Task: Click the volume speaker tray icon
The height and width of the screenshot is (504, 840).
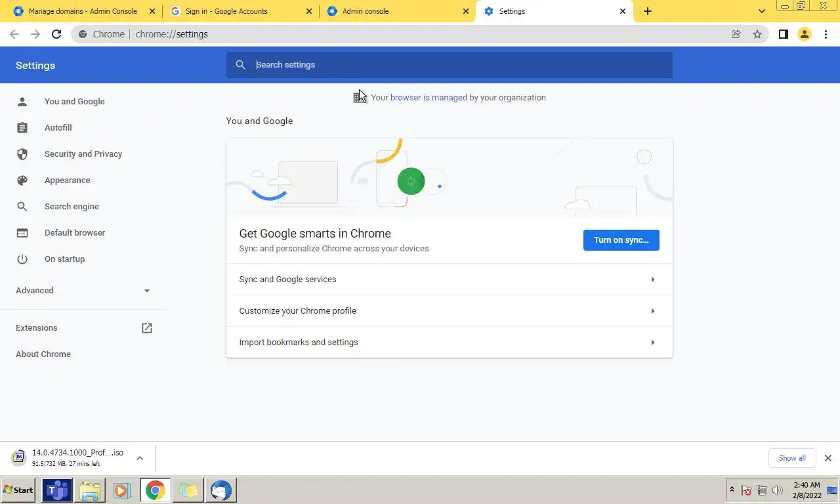Action: coord(778,490)
